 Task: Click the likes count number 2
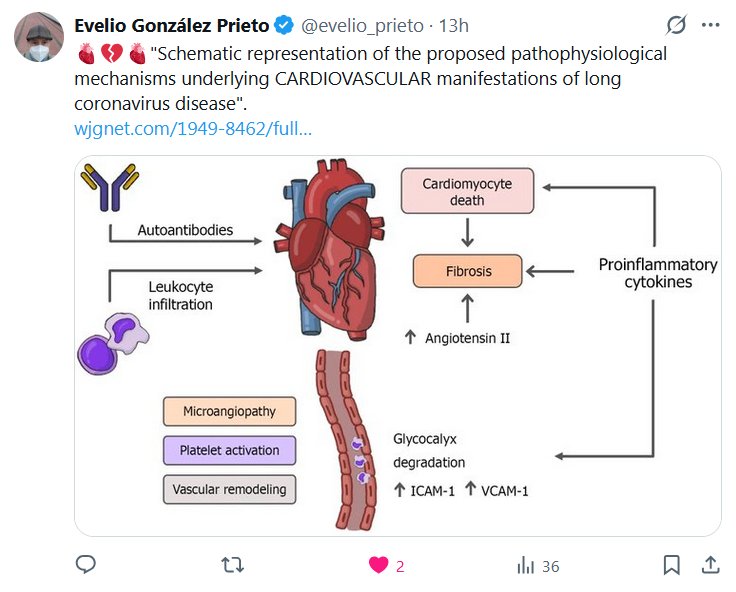point(400,566)
